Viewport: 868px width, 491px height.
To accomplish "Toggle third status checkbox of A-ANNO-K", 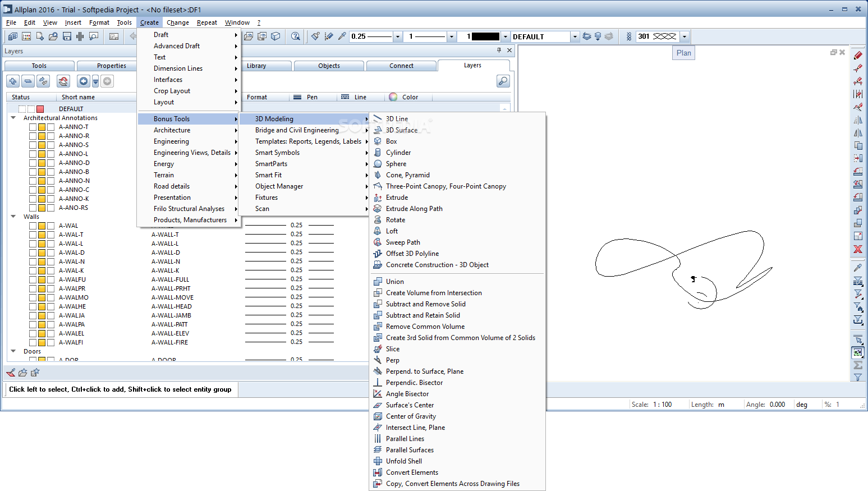I will coord(50,199).
